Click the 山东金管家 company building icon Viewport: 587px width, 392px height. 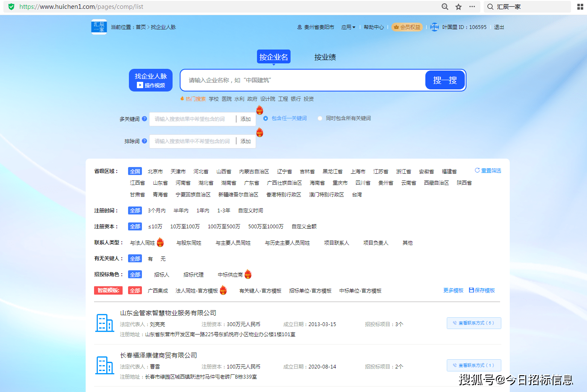click(x=105, y=323)
